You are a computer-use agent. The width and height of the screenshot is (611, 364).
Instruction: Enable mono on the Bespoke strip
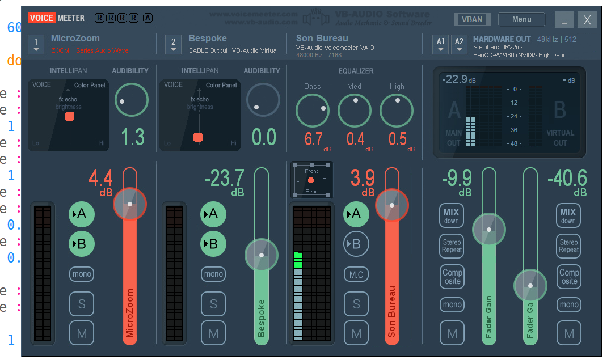[213, 274]
